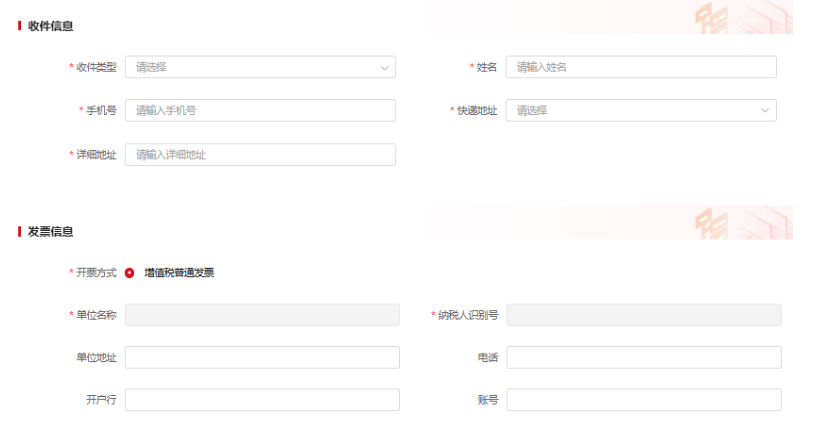Click the chevron arrow in 收件类型 field
This screenshot has width=815, height=425.
click(385, 68)
